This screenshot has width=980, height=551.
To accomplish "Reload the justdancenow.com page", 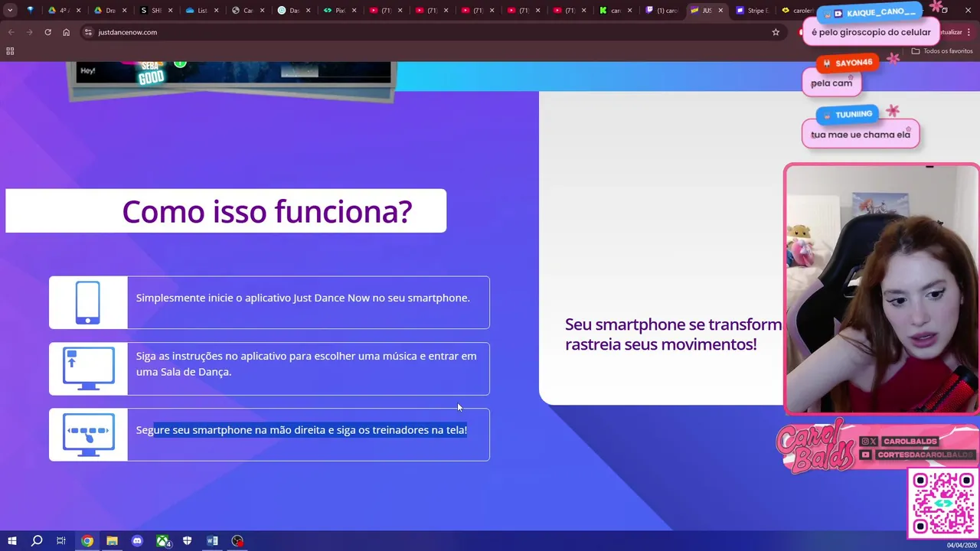I will (x=47, y=32).
